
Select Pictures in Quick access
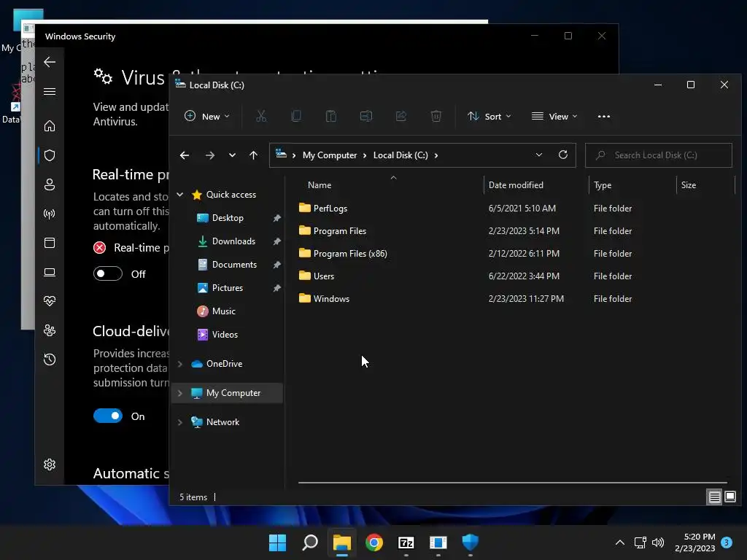click(x=228, y=287)
